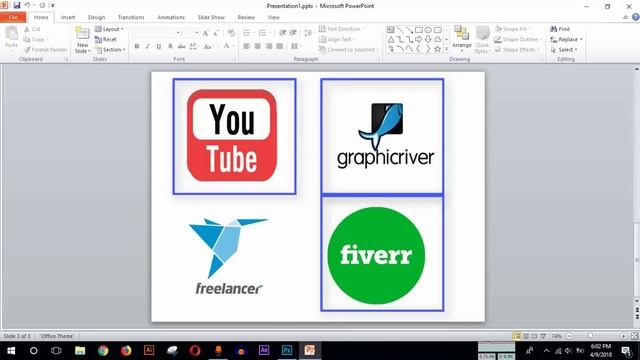This screenshot has width=640, height=360.
Task: Minimize the ribbon with caret icon
Action: click(x=625, y=17)
